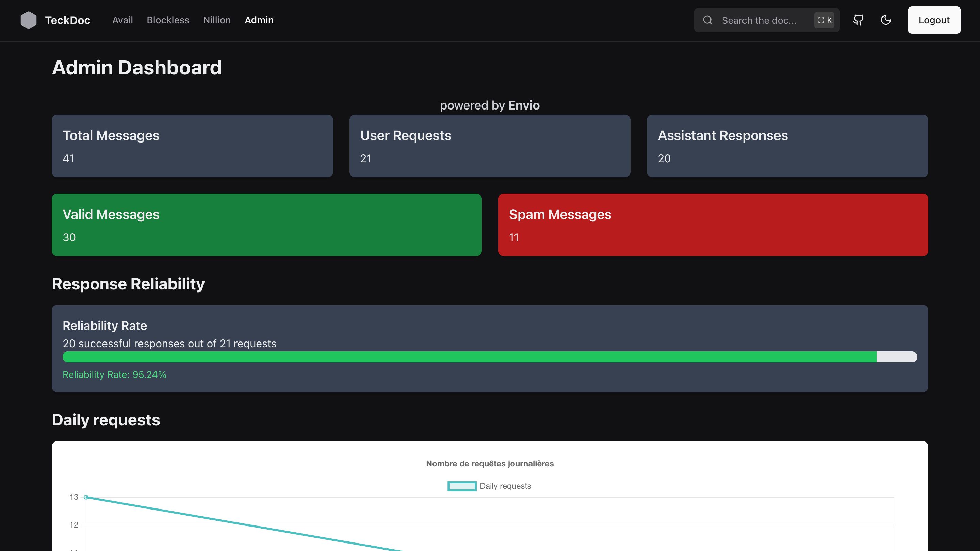
Task: Click the Total Messages value 41
Action: [x=68, y=158]
